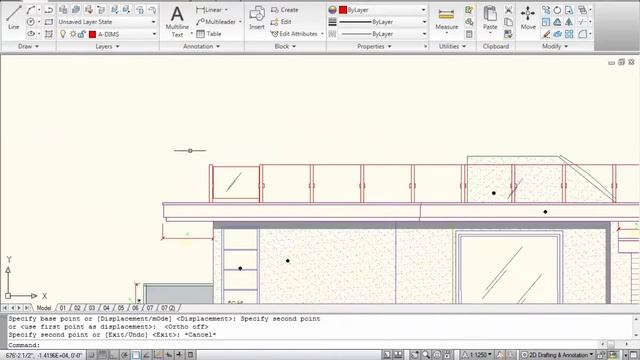Click the coordinates readout in status bar
The height and width of the screenshot is (360, 640).
tap(43, 355)
